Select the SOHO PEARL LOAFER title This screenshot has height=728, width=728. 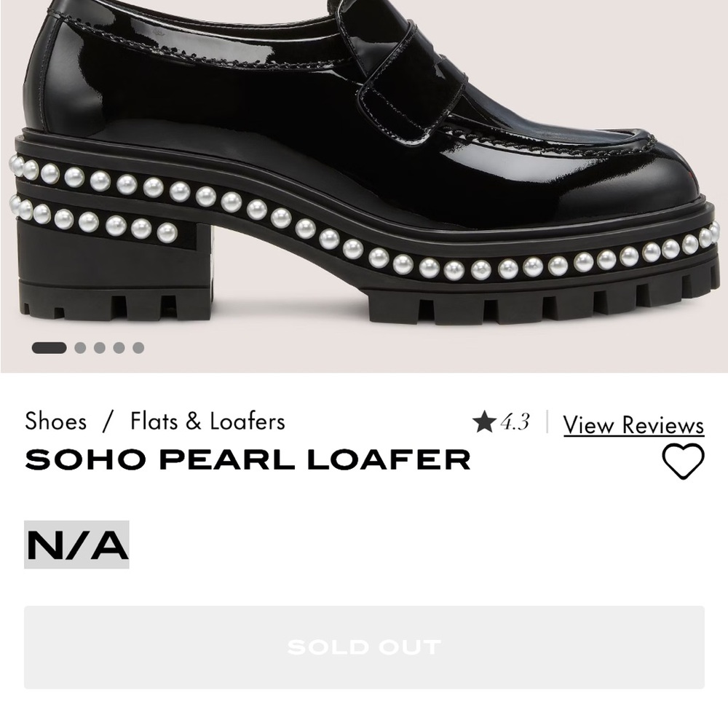coord(248,459)
